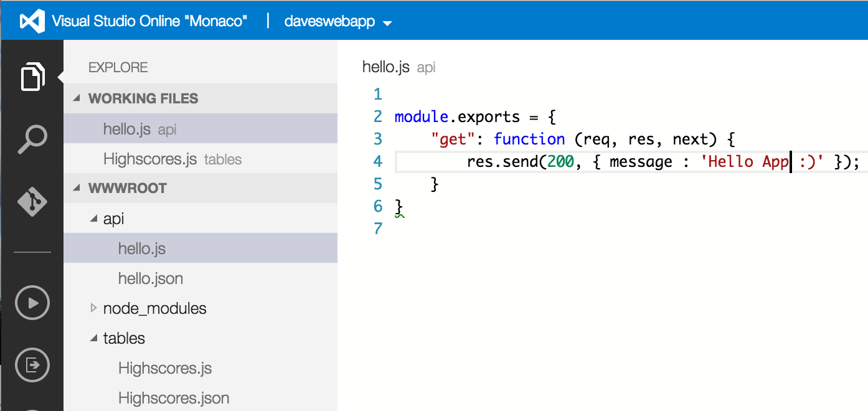Open hello.js under the api folder
Image resolution: width=868 pixels, height=411 pixels.
200,248
